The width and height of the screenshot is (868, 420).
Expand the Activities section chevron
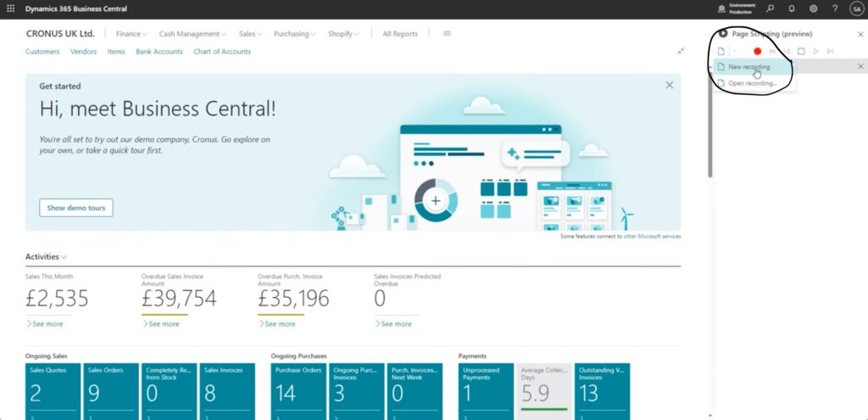tap(64, 257)
